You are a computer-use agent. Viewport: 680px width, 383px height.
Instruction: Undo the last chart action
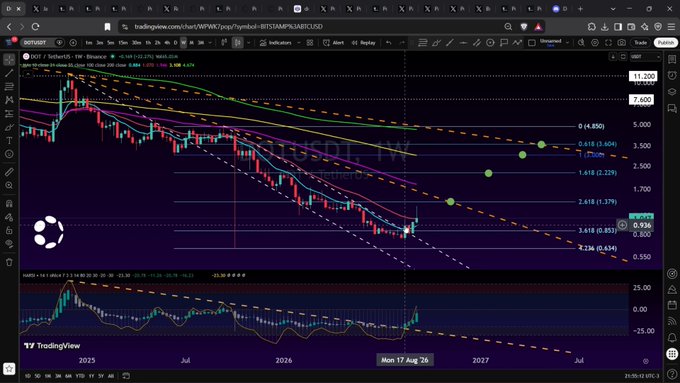tap(389, 43)
